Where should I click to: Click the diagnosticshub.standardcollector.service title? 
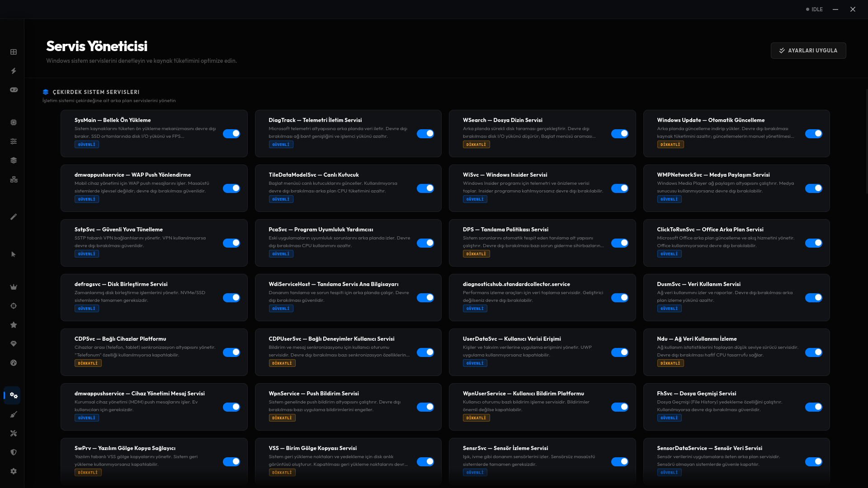[x=516, y=284]
